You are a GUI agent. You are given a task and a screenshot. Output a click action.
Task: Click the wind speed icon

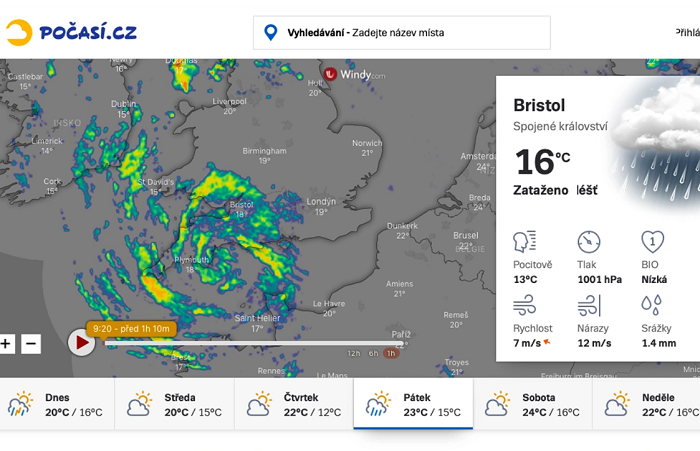click(525, 305)
